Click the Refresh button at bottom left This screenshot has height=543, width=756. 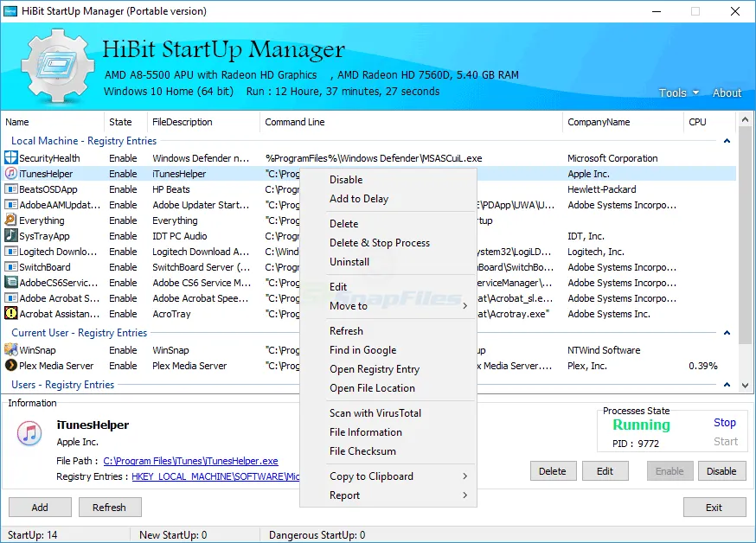click(110, 508)
